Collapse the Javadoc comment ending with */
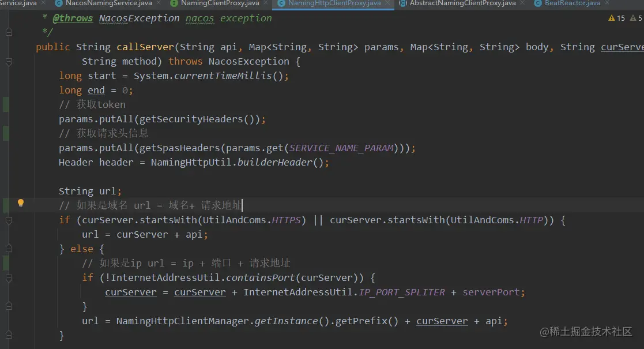 pos(9,32)
